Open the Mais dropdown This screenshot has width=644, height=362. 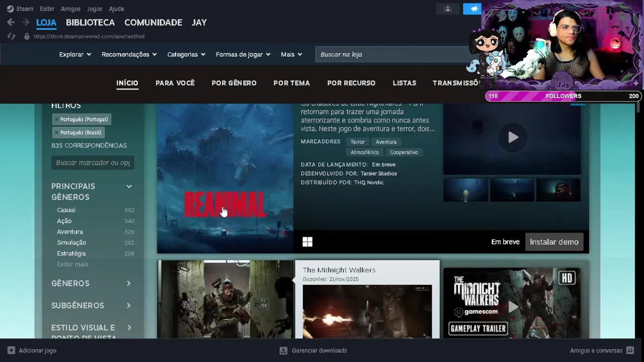tap(291, 54)
